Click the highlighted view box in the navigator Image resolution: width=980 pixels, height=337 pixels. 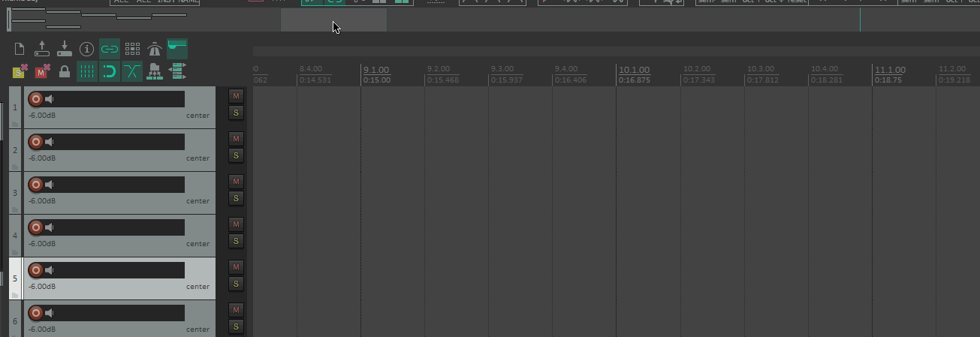[333, 20]
